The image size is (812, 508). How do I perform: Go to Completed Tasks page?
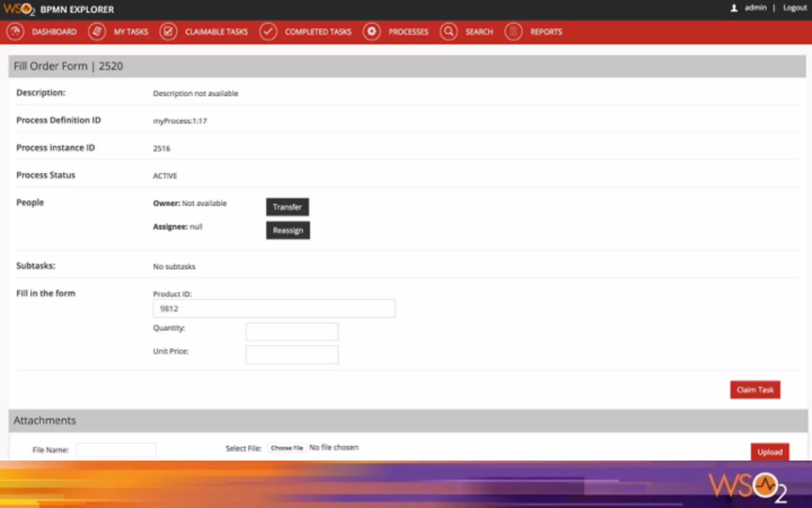(318, 32)
